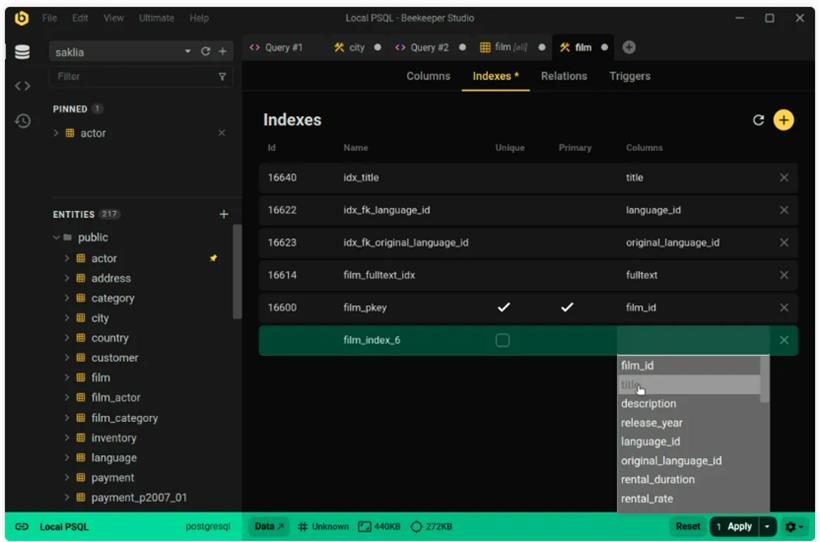The image size is (820, 542).
Task: Click the refresh indexes icon
Action: 758,120
